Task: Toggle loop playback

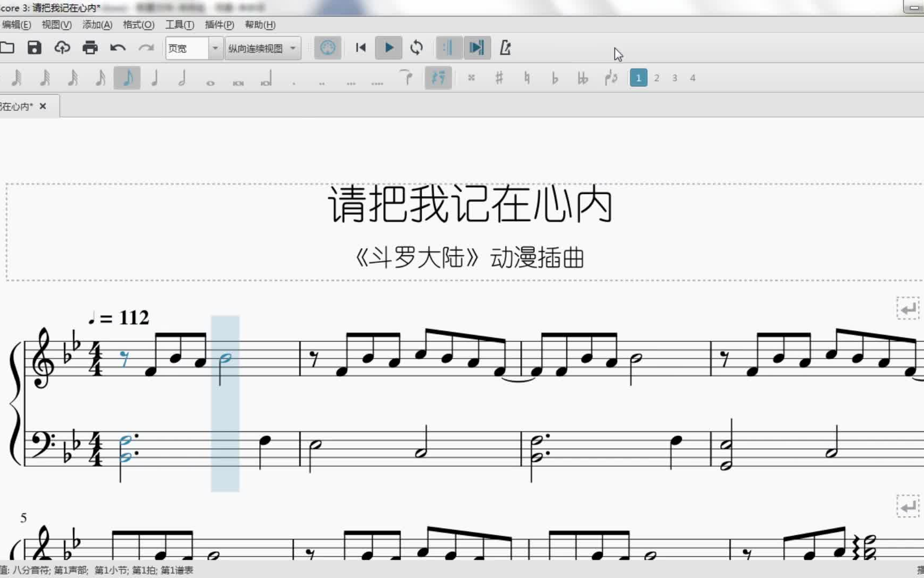Action: [x=417, y=48]
